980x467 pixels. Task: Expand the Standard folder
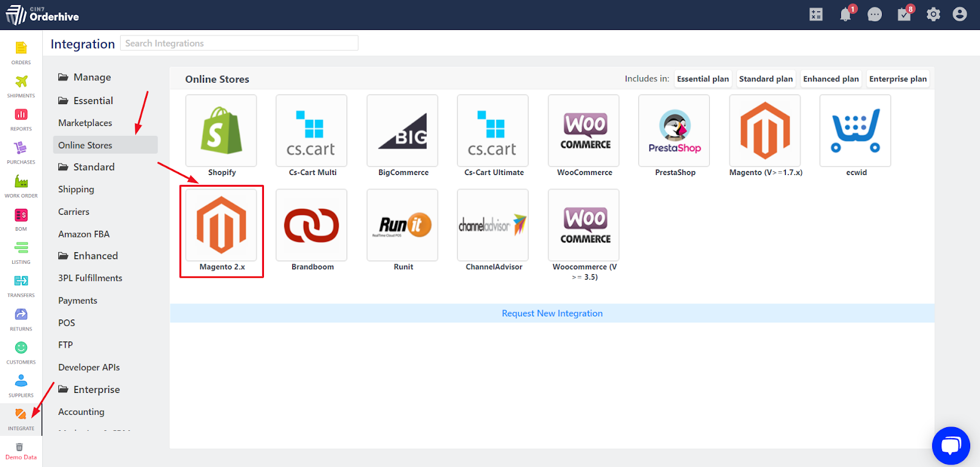86,167
